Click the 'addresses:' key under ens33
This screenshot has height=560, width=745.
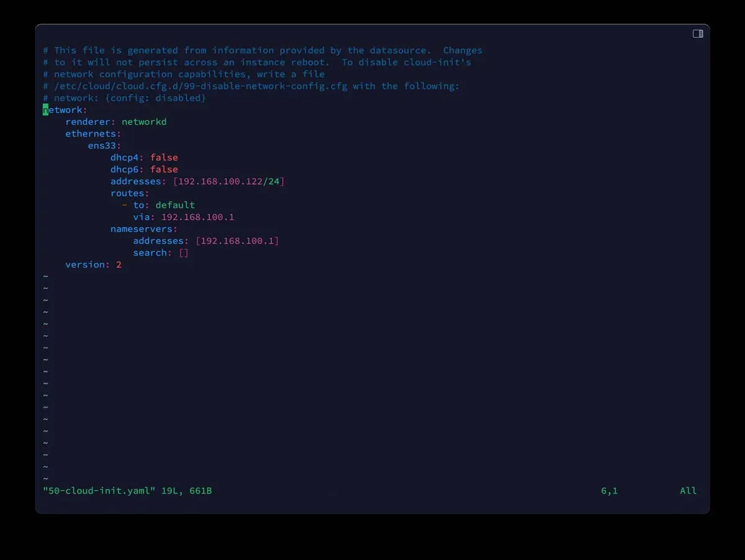138,181
